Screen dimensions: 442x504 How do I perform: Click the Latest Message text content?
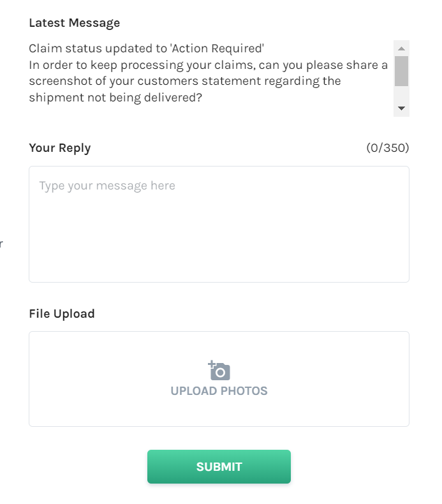[209, 73]
